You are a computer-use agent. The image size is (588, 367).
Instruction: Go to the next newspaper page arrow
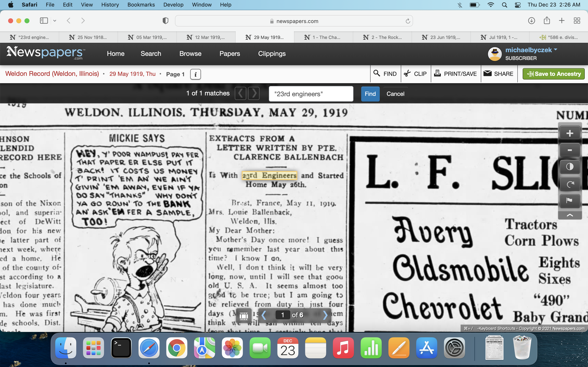click(x=325, y=315)
